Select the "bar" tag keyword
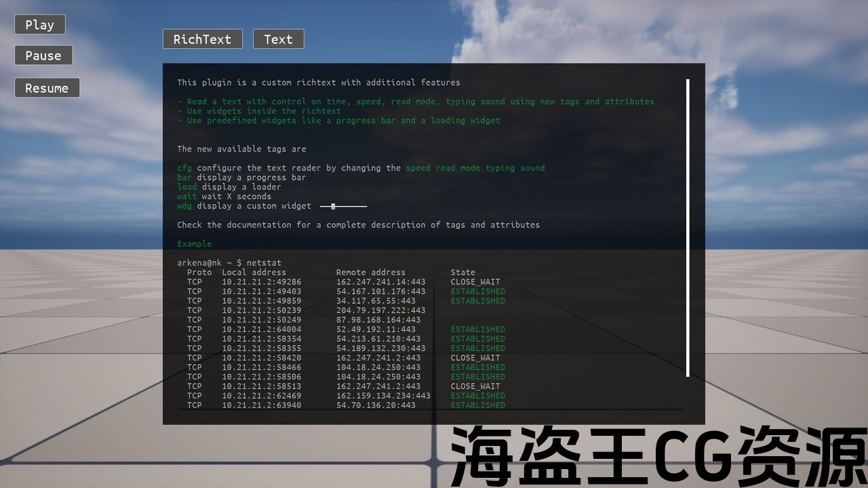This screenshot has width=868, height=488. [x=184, y=178]
